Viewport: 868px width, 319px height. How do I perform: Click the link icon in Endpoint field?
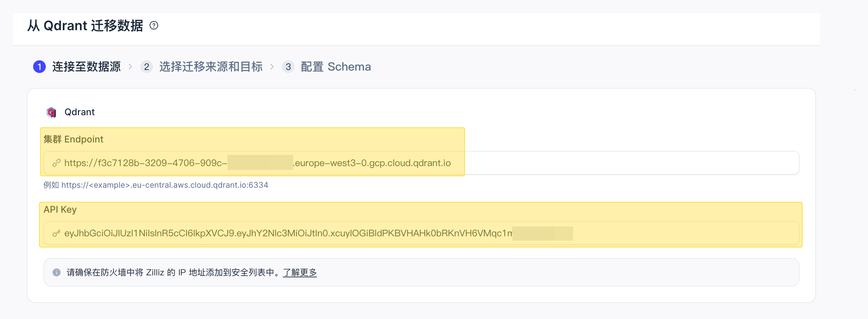coord(56,163)
